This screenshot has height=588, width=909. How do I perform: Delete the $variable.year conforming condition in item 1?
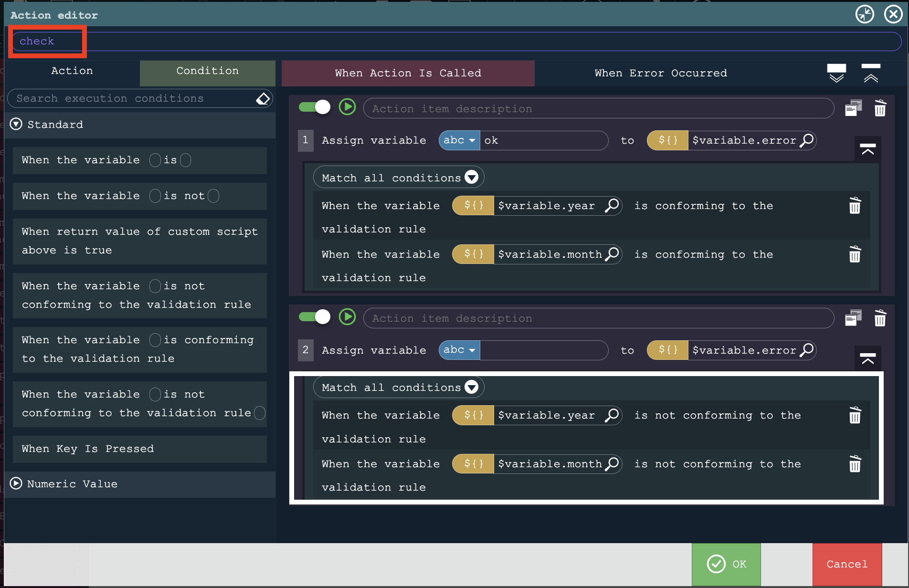click(x=855, y=206)
